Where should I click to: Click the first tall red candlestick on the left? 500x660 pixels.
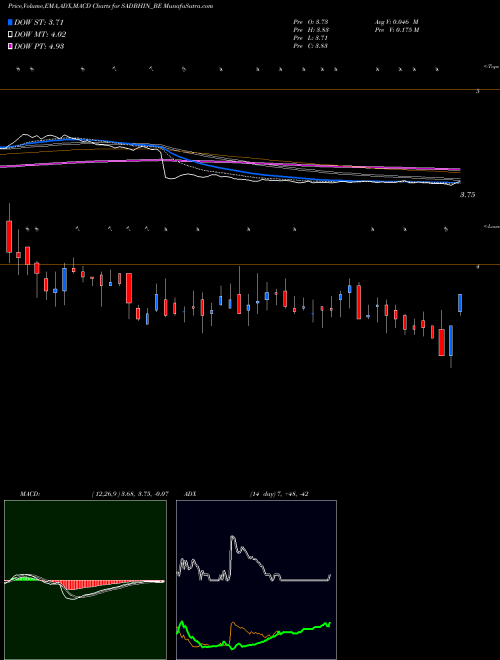coord(9,237)
